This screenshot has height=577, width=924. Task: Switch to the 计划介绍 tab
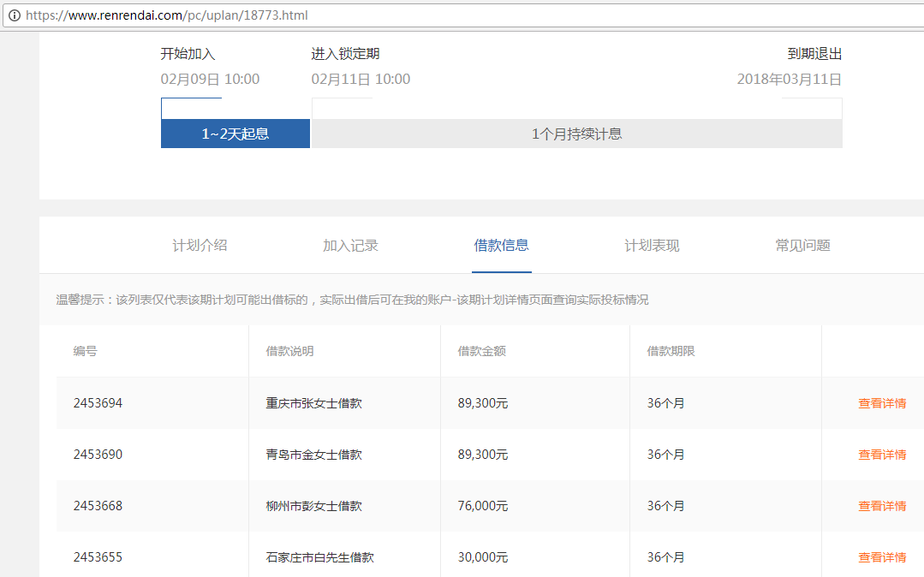(x=200, y=246)
